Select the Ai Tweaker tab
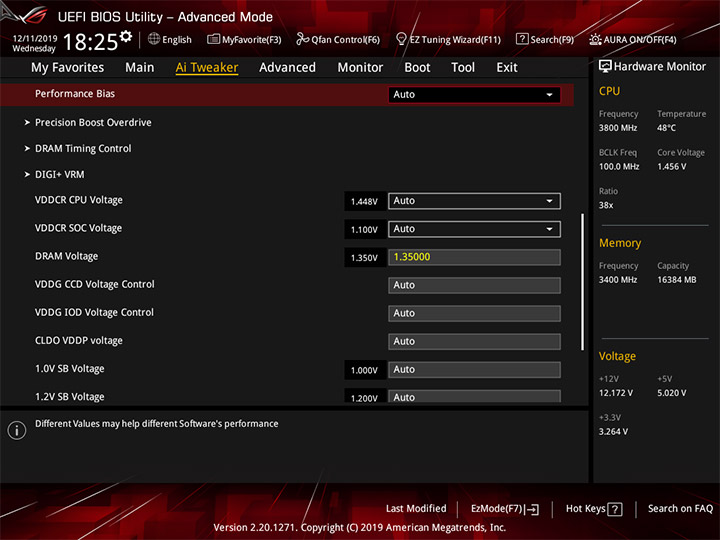This screenshot has height=540, width=720. coord(207,68)
